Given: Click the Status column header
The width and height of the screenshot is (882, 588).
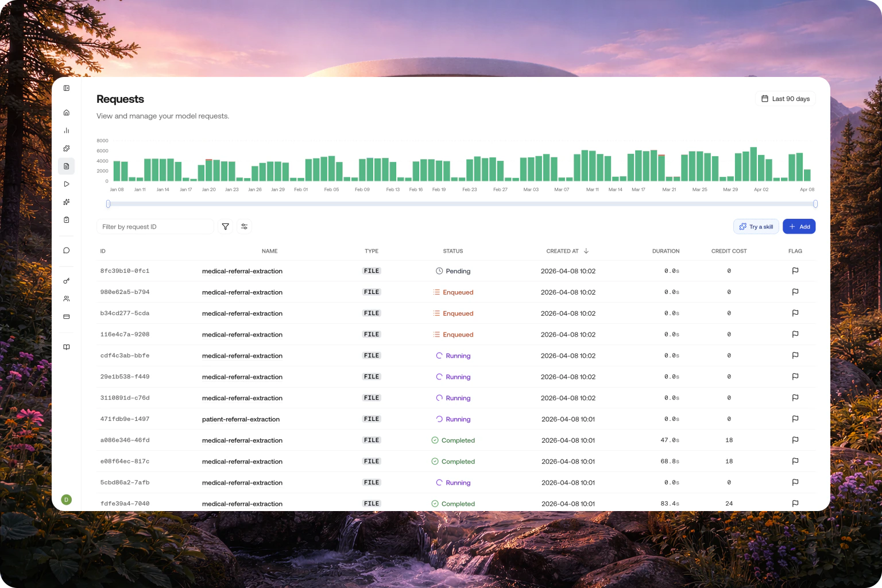Looking at the screenshot, I should [x=452, y=251].
